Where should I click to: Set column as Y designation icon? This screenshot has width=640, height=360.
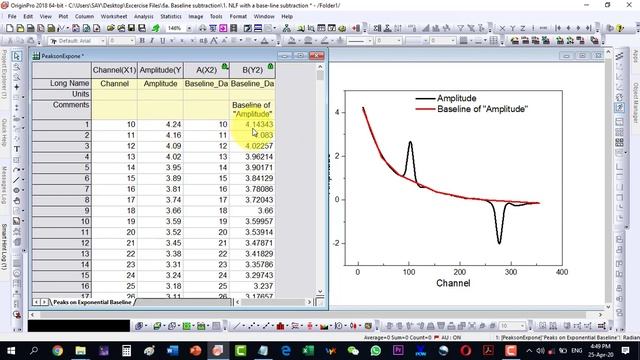point(513,28)
